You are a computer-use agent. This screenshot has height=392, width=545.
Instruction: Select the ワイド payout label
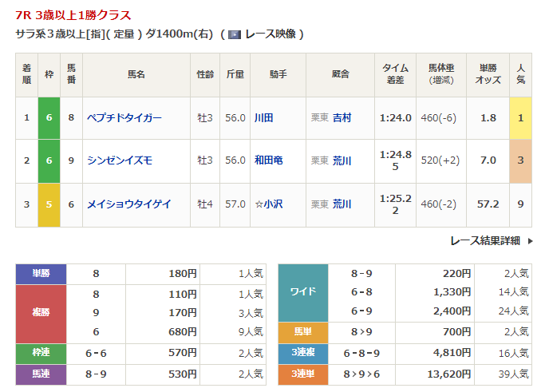coord(302,292)
